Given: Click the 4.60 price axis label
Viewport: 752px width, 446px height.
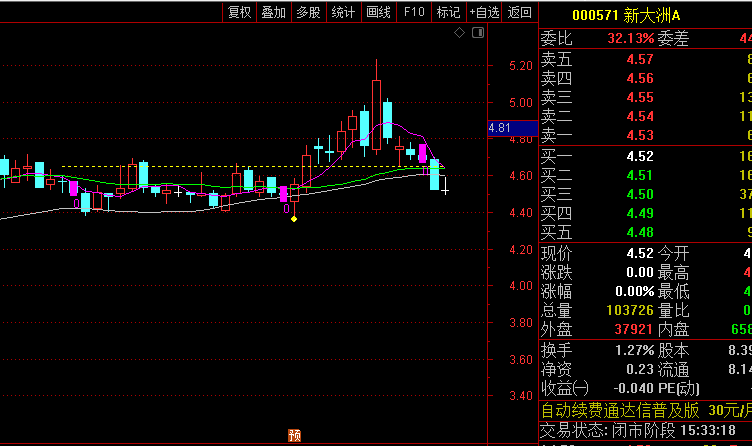Looking at the screenshot, I should point(521,176).
